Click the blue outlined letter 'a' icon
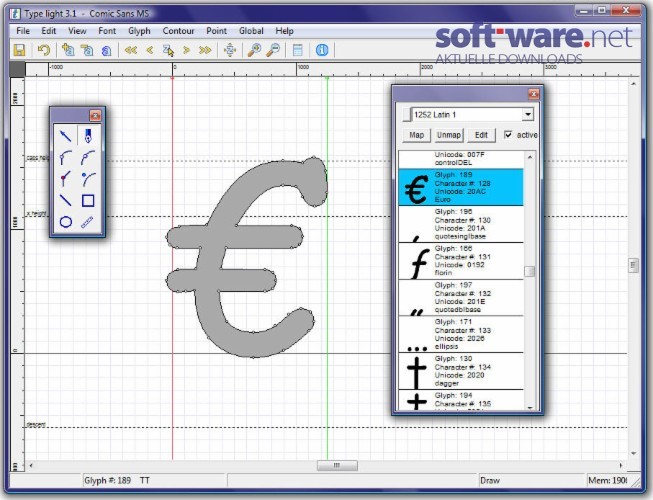 pyautogui.click(x=106, y=51)
